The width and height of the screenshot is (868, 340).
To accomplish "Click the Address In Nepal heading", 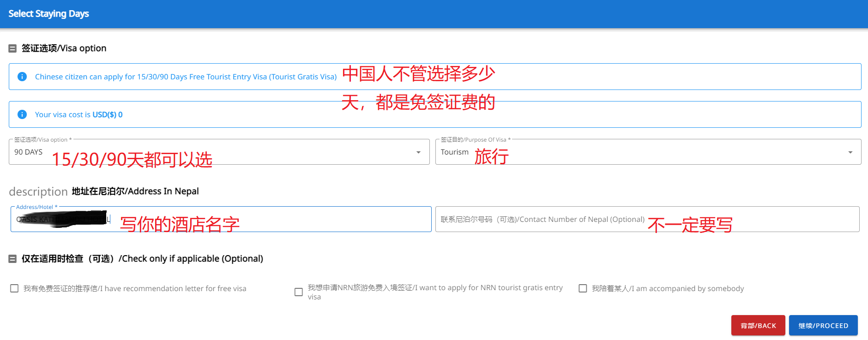I will 135,191.
